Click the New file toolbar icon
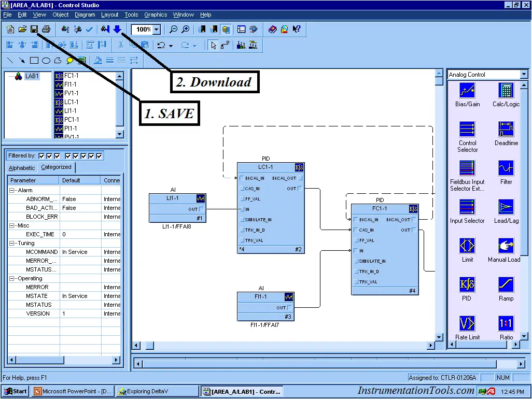The image size is (532, 399). tap(10, 29)
